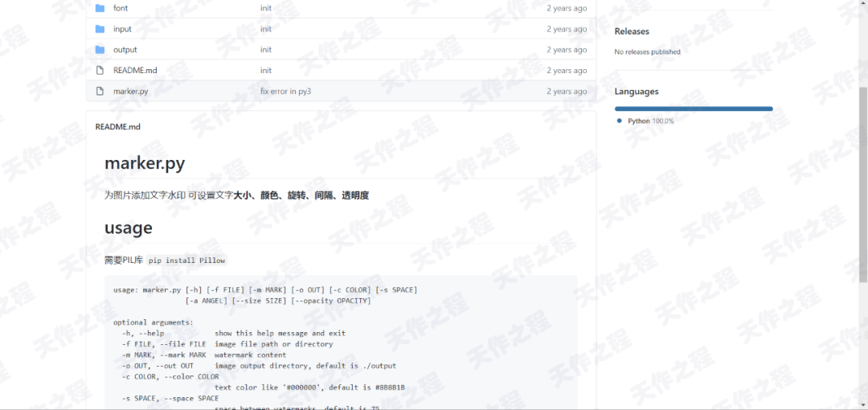The width and height of the screenshot is (868, 410).
Task: Click the '-s SPACE, --space SPACE' option line
Action: [170, 399]
